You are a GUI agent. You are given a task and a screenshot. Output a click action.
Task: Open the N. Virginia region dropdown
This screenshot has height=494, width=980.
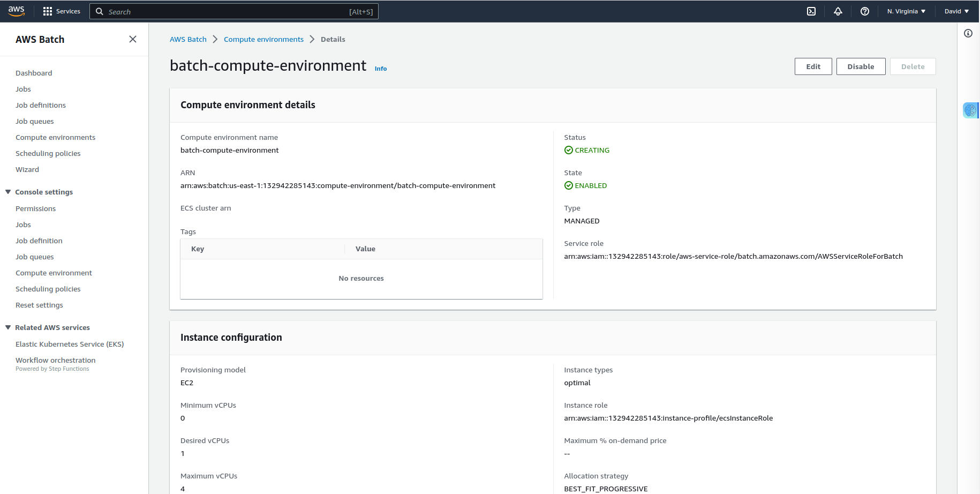coord(906,11)
